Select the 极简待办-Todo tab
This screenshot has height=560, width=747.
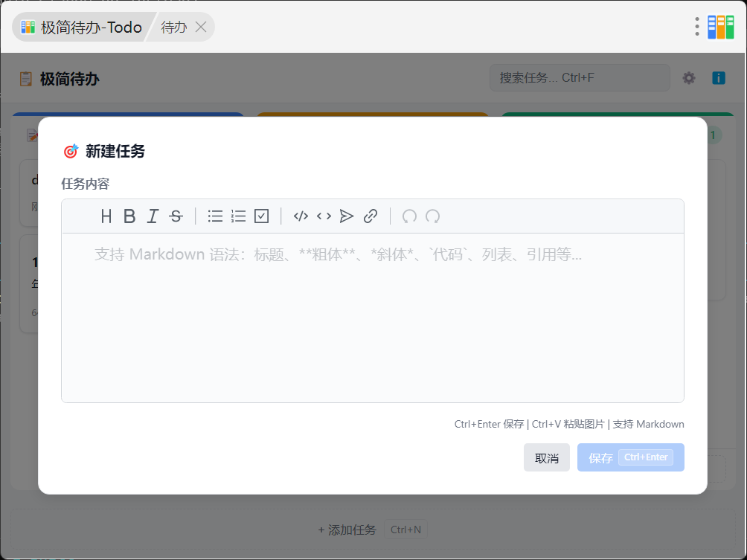pyautogui.click(x=81, y=27)
